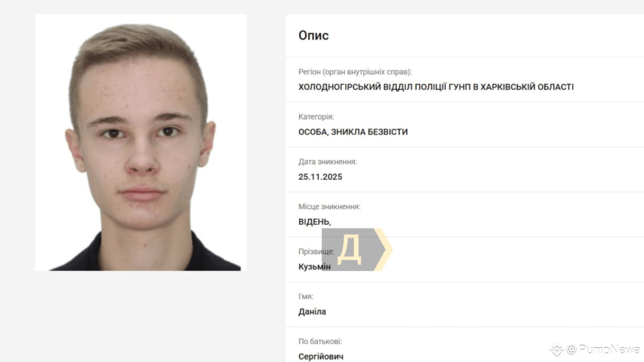Click the first name Даніла

point(312,312)
